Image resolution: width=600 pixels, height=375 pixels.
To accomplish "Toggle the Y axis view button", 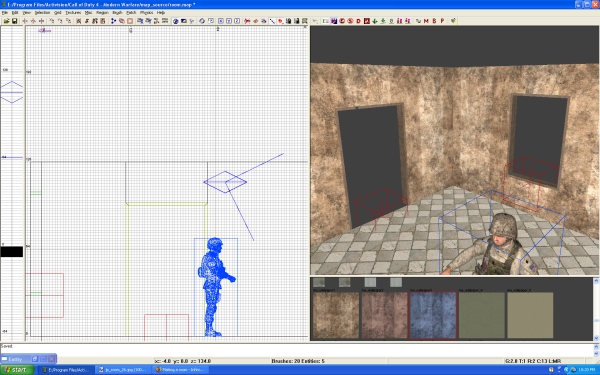I will click(x=229, y=21).
